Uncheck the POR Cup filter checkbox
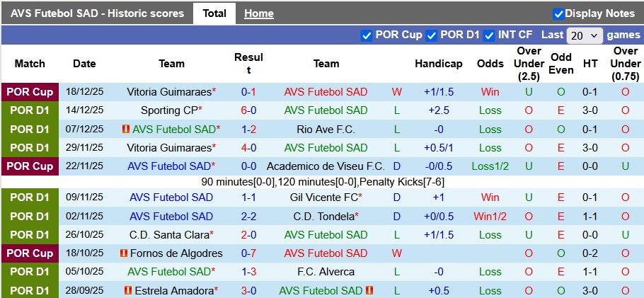 [367, 35]
